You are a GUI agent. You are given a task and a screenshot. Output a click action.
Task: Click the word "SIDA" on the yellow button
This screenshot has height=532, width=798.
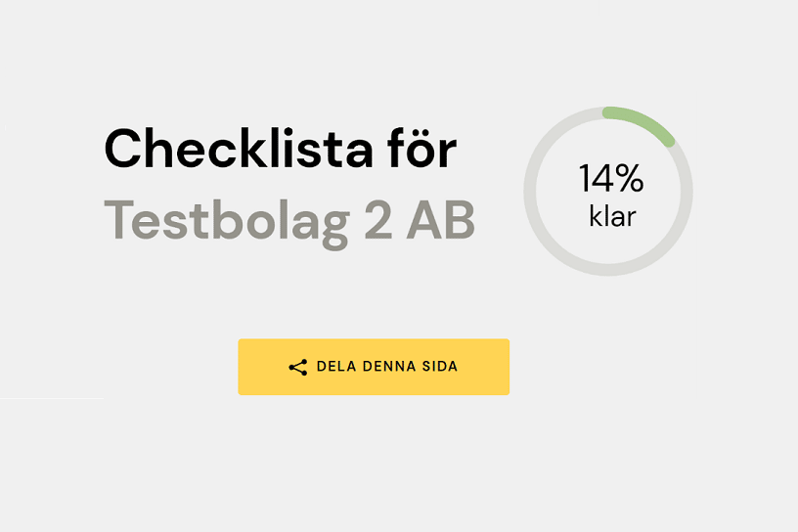click(x=439, y=368)
